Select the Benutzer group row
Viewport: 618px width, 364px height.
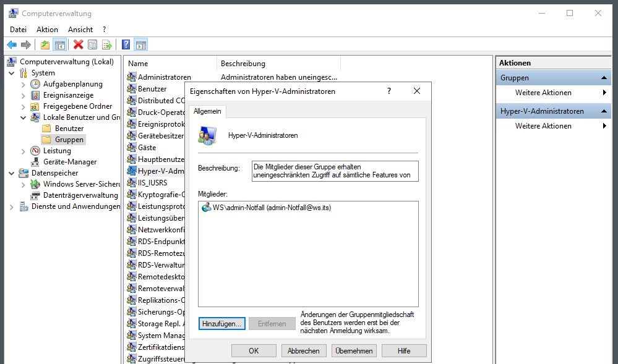(x=152, y=88)
